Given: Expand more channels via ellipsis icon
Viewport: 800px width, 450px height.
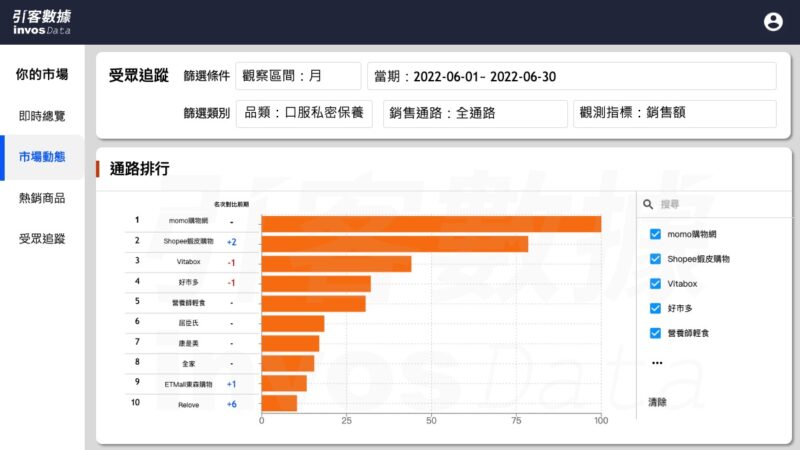Looking at the screenshot, I should click(x=657, y=363).
